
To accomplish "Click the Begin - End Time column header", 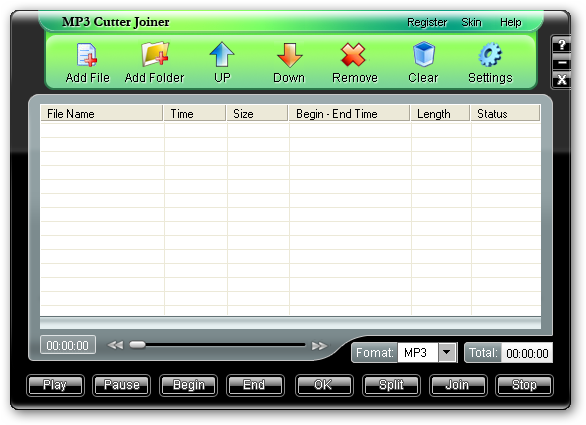I will (x=349, y=113).
